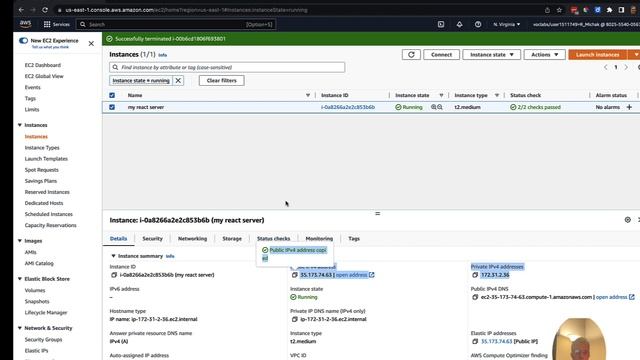This screenshot has width=640, height=360.
Task: Uncheck the my react server row checkbox
Action: tap(112, 107)
